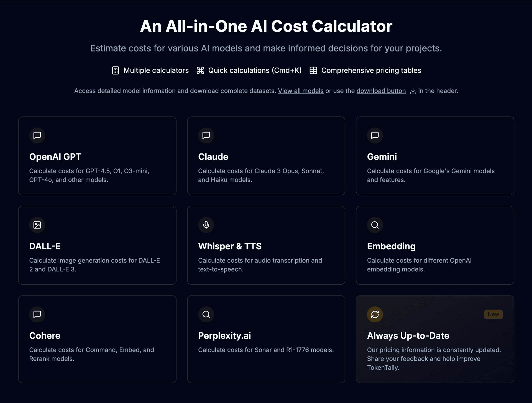Click the download arrow icon near header text

[x=413, y=91]
